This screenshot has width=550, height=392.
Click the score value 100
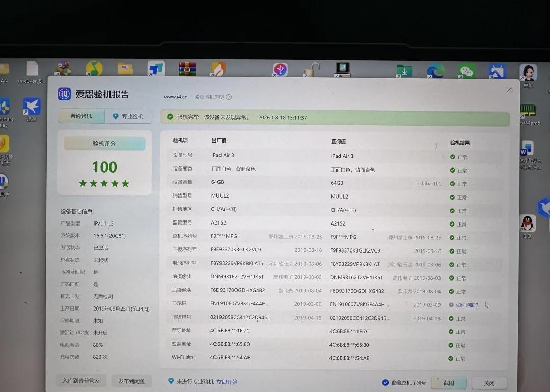[104, 167]
